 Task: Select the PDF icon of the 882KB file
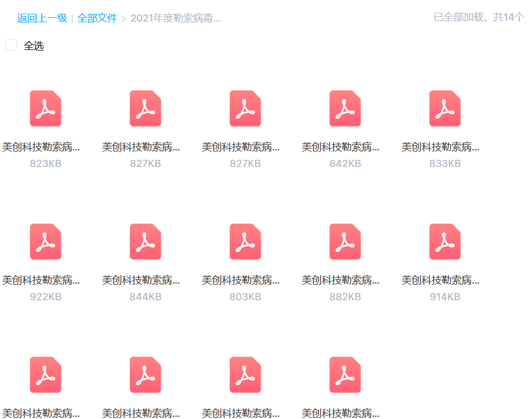click(345, 241)
